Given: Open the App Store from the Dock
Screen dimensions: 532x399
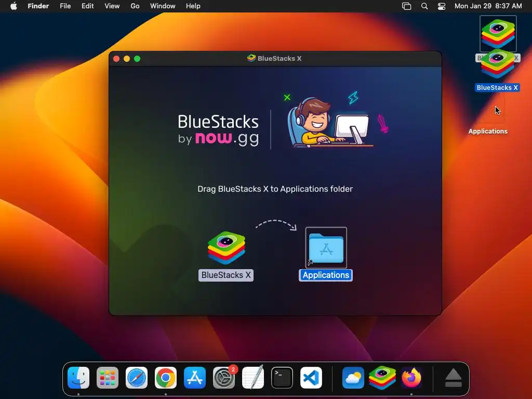Looking at the screenshot, I should tap(195, 378).
